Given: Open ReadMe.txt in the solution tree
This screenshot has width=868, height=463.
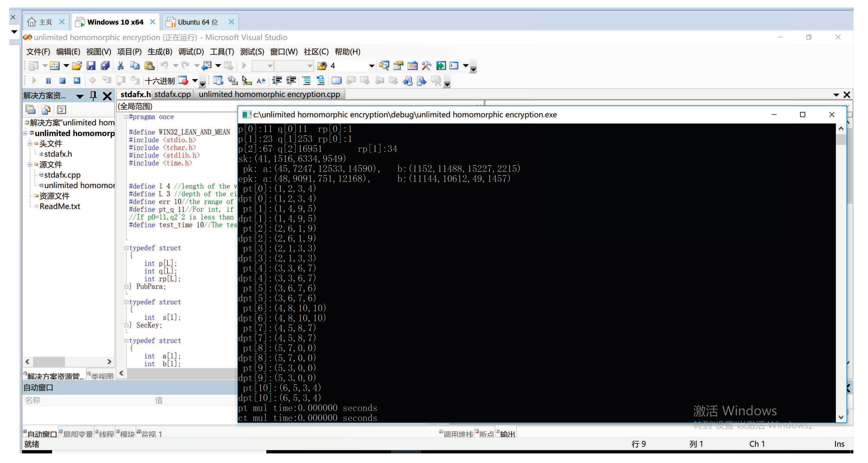Looking at the screenshot, I should (x=60, y=206).
